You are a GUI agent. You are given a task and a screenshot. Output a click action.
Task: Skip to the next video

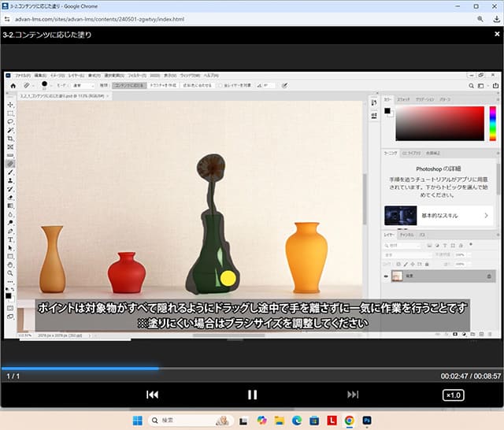coord(353,395)
